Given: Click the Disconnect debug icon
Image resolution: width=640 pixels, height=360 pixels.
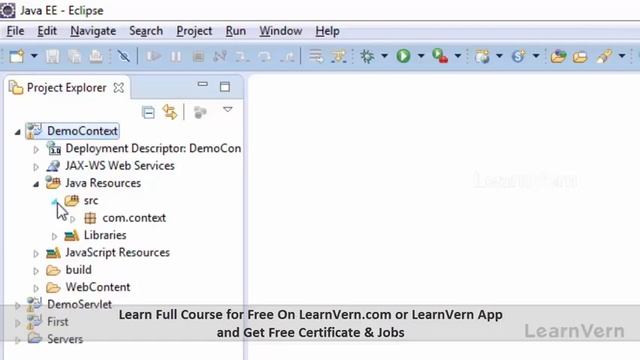Looking at the screenshot, I should click(x=220, y=56).
